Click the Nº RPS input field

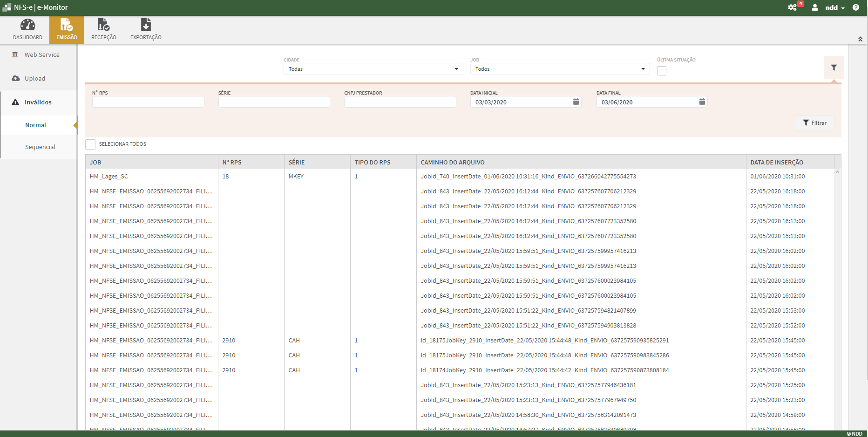coord(148,102)
